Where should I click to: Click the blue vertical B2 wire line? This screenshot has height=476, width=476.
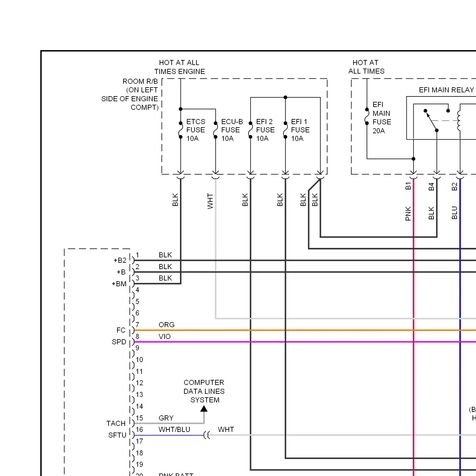[460, 327]
